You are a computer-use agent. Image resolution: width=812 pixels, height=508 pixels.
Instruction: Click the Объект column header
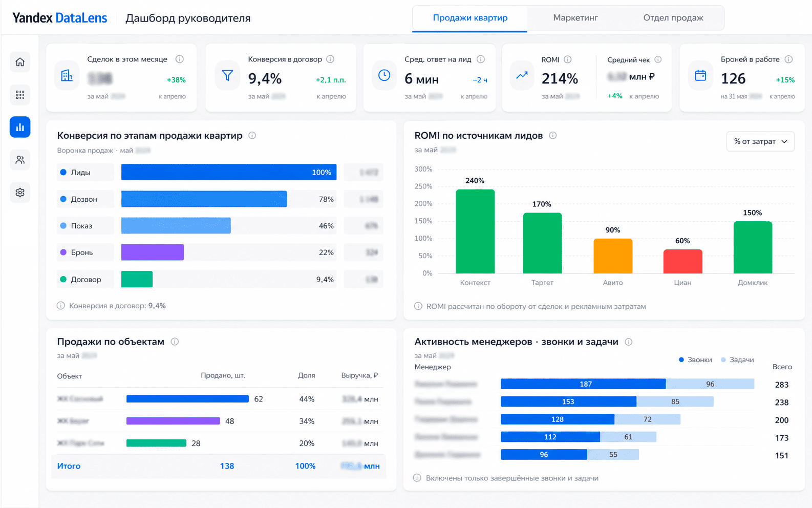click(x=69, y=376)
